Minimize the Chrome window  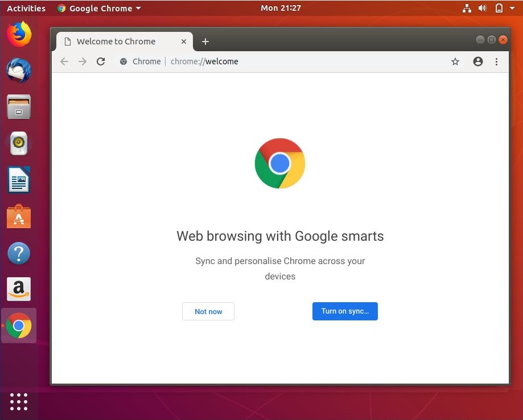point(480,40)
